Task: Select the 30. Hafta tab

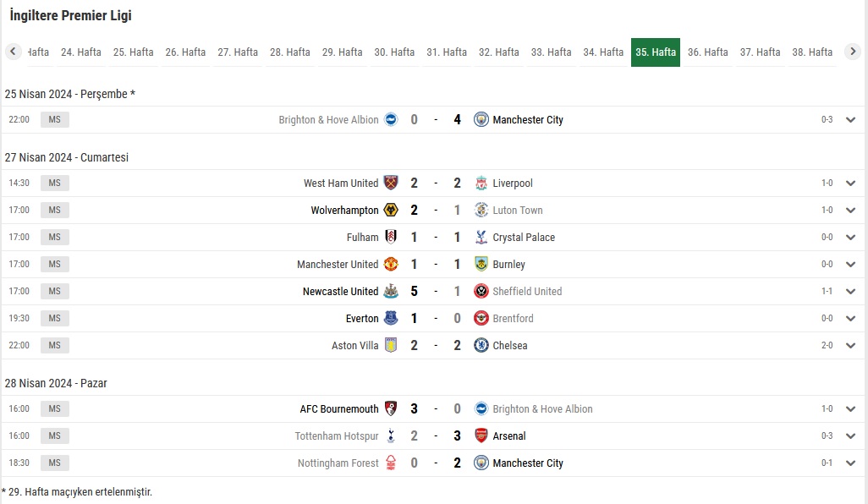Action: [x=394, y=52]
